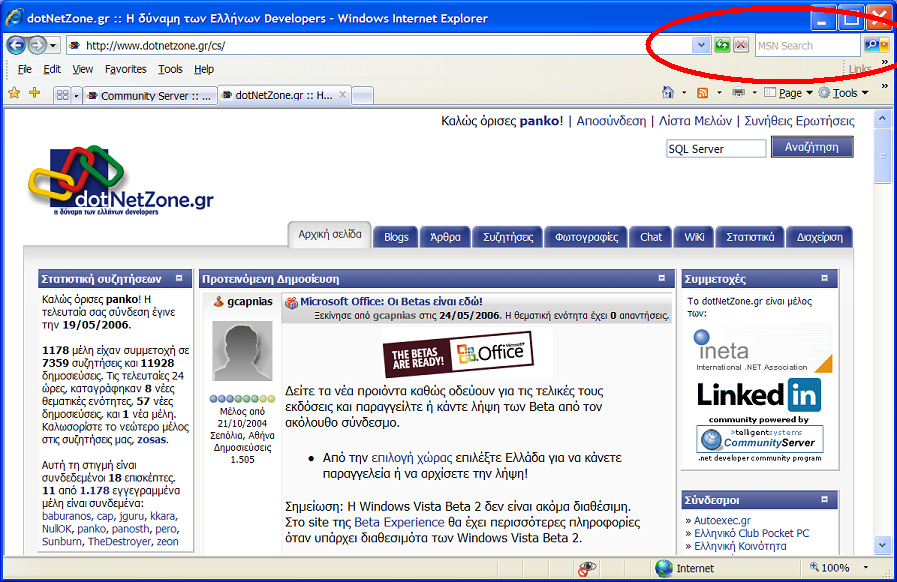Collapse the Προτεινόμενη Δημοσίευση panel
The image size is (897, 582).
coord(662,279)
